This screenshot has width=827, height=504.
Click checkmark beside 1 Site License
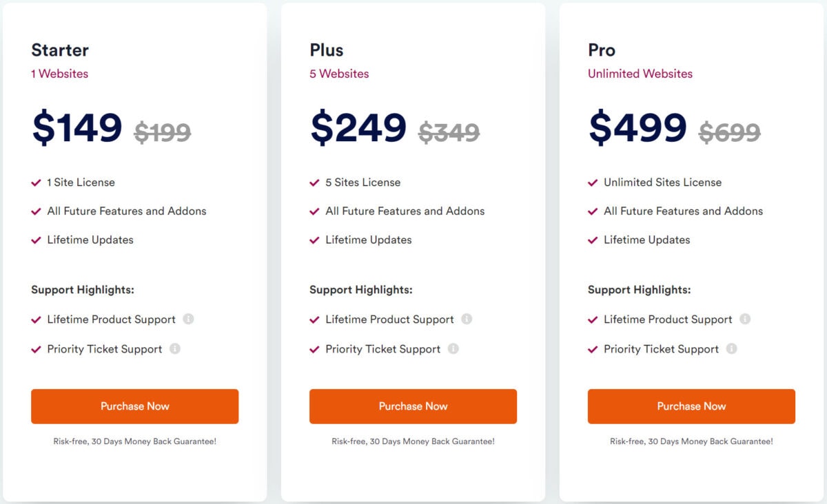(36, 182)
